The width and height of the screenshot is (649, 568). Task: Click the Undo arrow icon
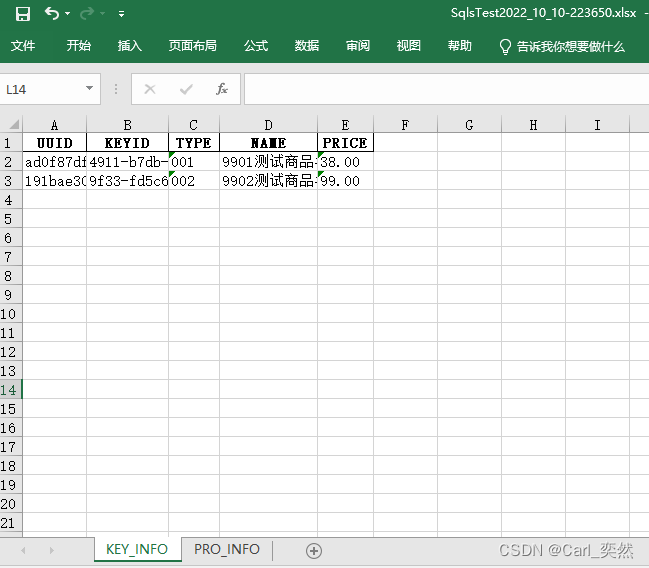[x=52, y=14]
